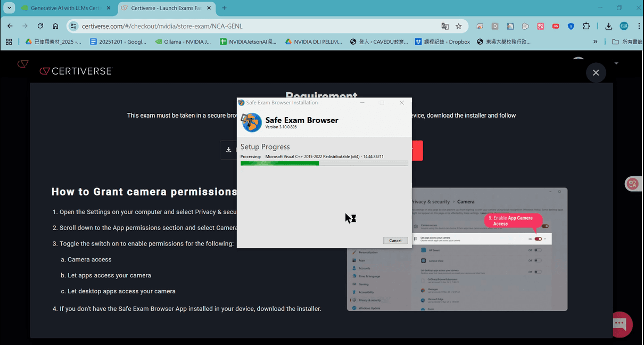The height and width of the screenshot is (345, 644).
Task: Open NVIDIA DLI PELLM bookmark
Action: point(313,42)
